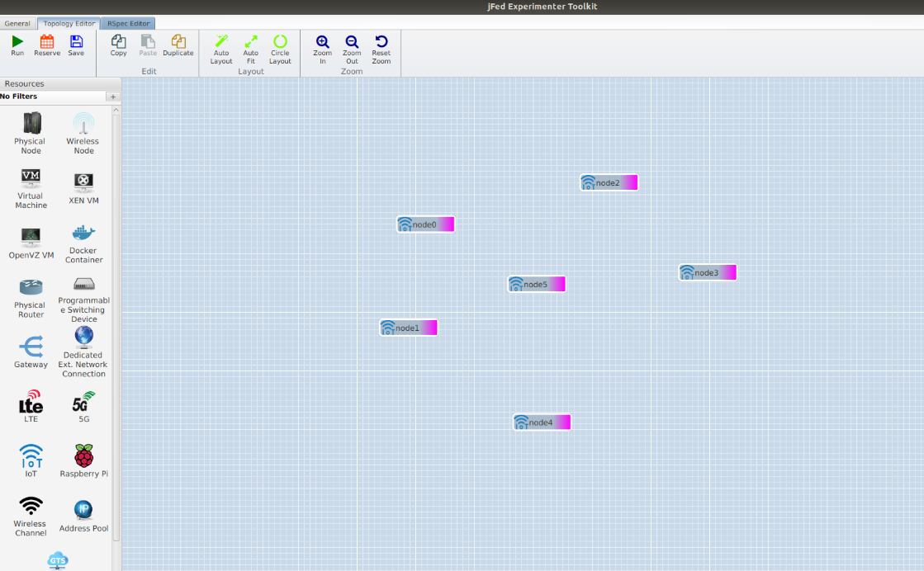This screenshot has height=571, width=924.
Task: Apply Auto Layout to the topology
Action: tap(221, 48)
